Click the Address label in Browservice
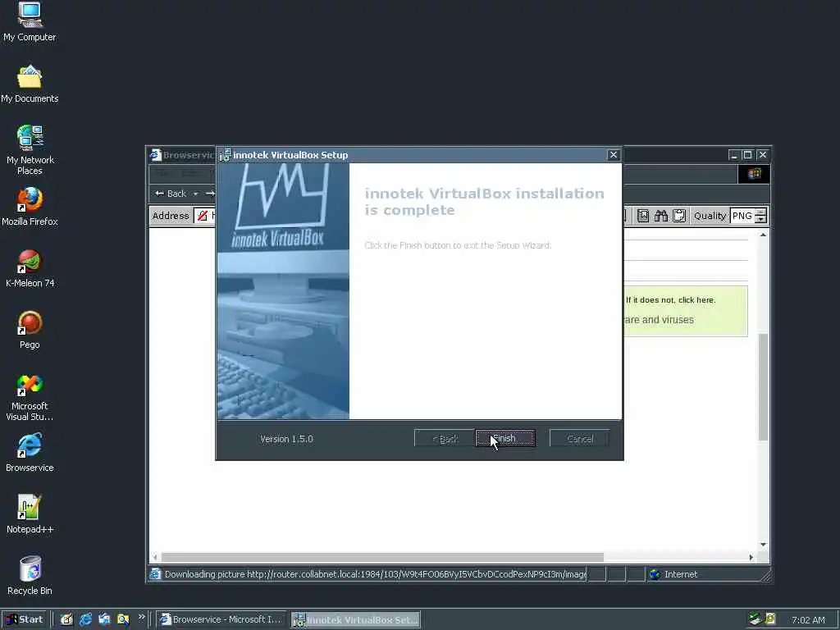This screenshot has height=630, width=840. (x=171, y=216)
